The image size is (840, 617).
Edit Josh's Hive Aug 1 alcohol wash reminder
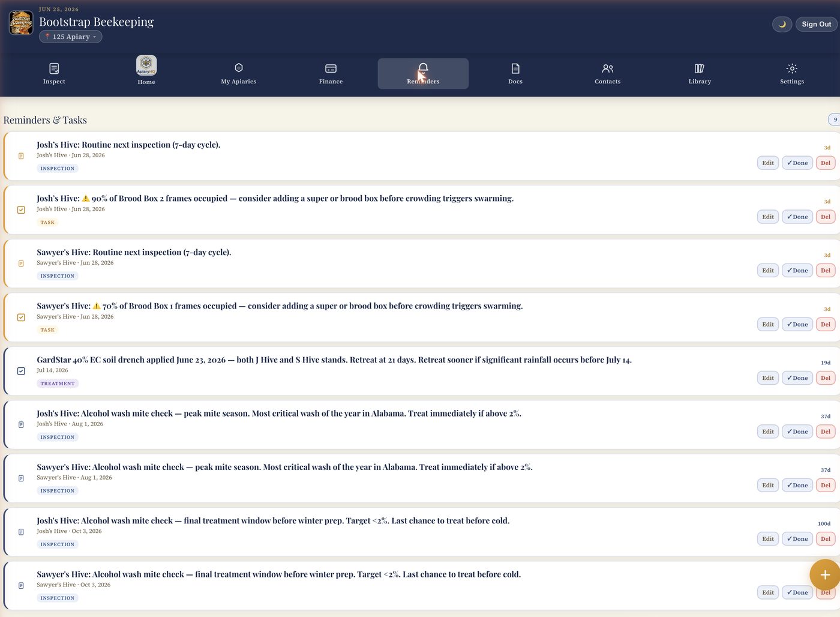[x=768, y=432]
